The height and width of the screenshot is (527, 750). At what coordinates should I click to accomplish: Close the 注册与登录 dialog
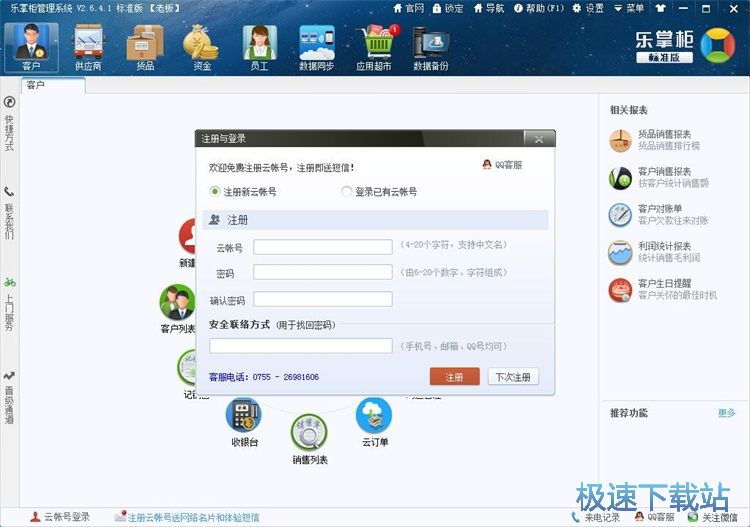click(539, 139)
